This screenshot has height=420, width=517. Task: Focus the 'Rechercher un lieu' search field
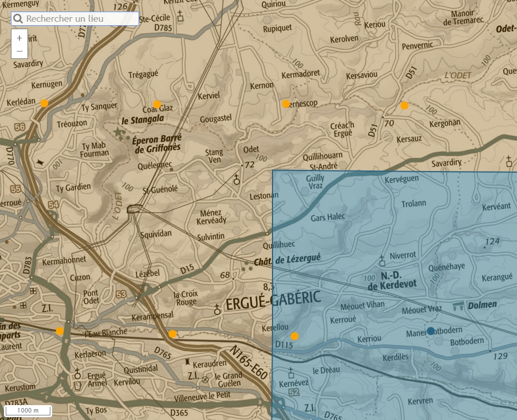pyautogui.click(x=80, y=19)
